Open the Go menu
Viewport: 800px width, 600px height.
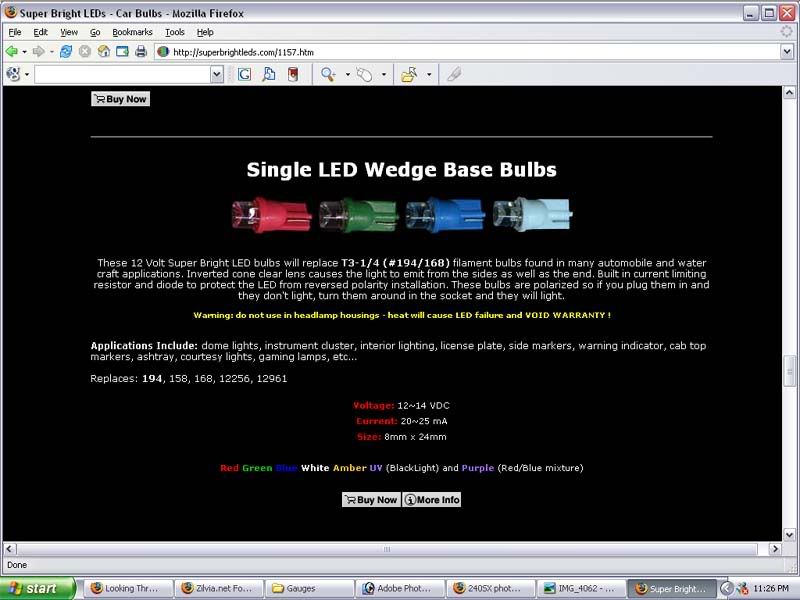[x=95, y=32]
